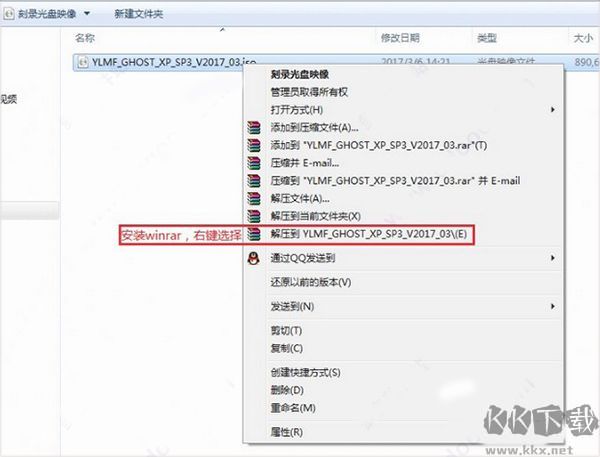Click WinRAR icon beside 解压文件(A)
The width and height of the screenshot is (600, 457).
254,198
